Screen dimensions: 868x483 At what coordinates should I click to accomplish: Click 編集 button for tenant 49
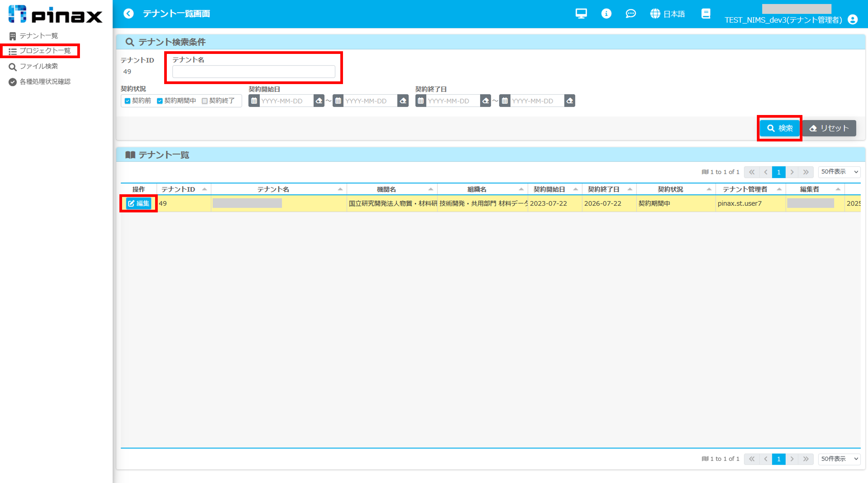pos(139,203)
